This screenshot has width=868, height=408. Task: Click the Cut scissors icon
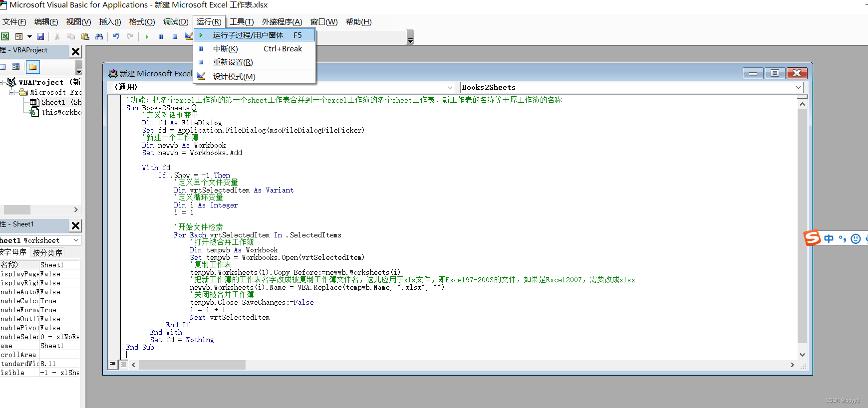click(x=57, y=36)
